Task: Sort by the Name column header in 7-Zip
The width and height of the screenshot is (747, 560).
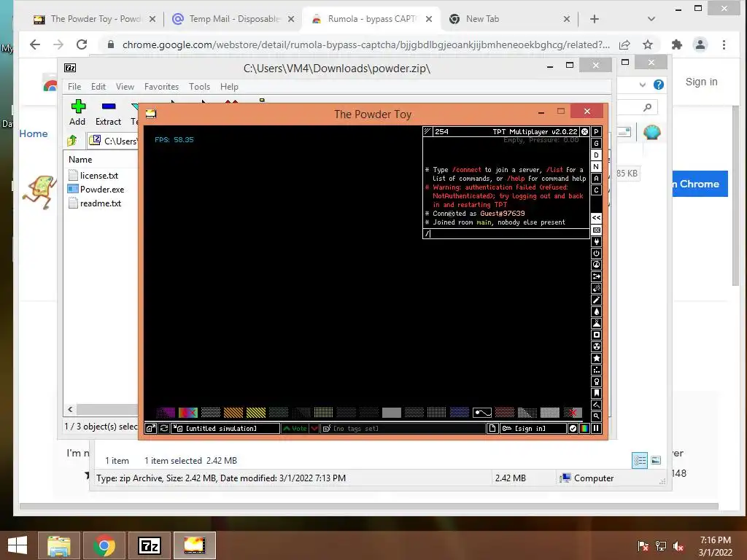Action: pyautogui.click(x=80, y=160)
